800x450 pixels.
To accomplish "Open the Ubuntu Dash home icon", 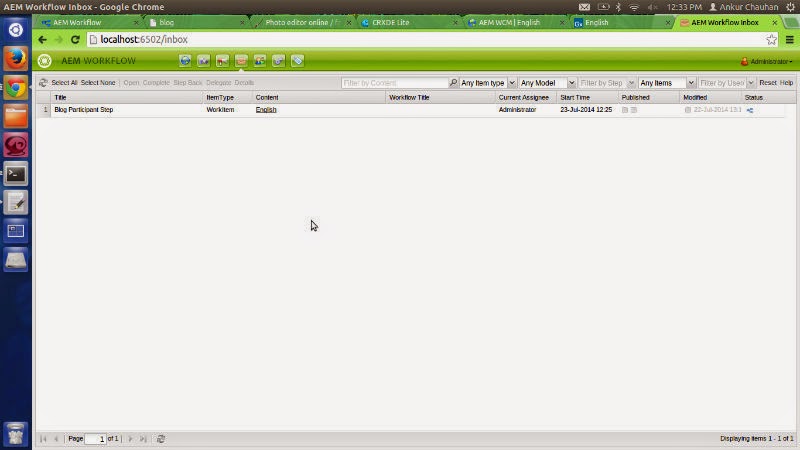I will 16,30.
